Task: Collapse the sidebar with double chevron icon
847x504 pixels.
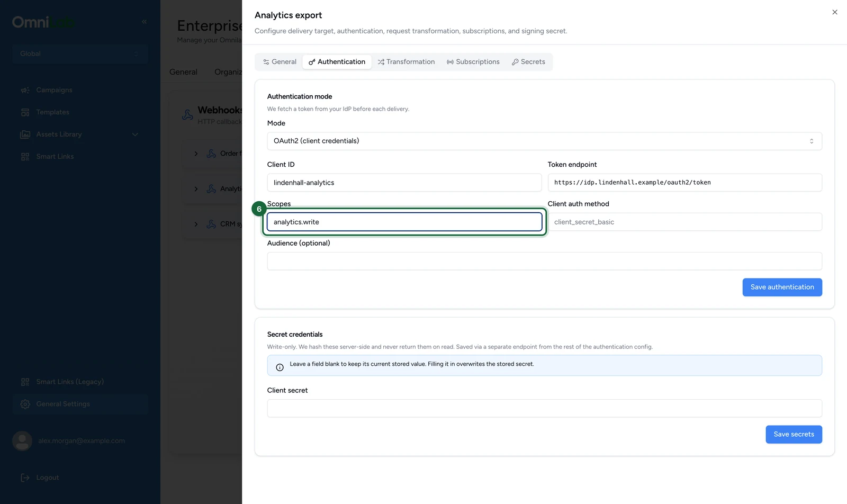Action: point(144,22)
